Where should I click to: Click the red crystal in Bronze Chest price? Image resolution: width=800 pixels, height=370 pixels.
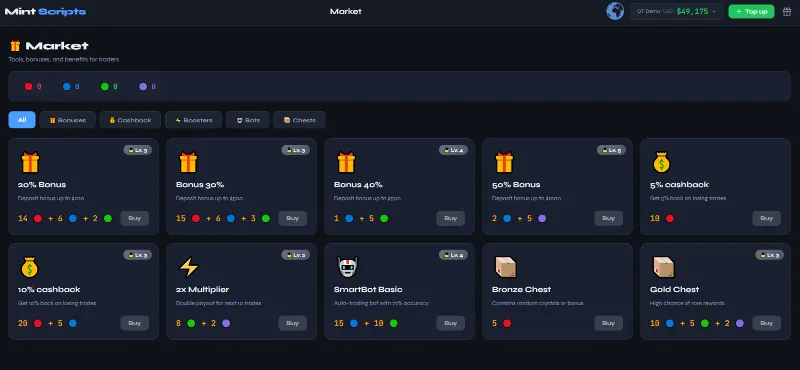click(x=507, y=323)
